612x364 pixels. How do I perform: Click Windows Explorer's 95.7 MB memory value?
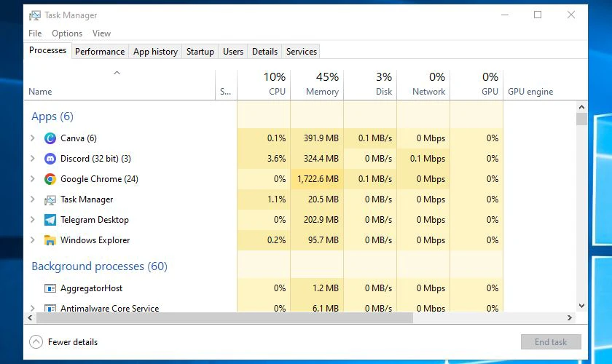(x=323, y=240)
